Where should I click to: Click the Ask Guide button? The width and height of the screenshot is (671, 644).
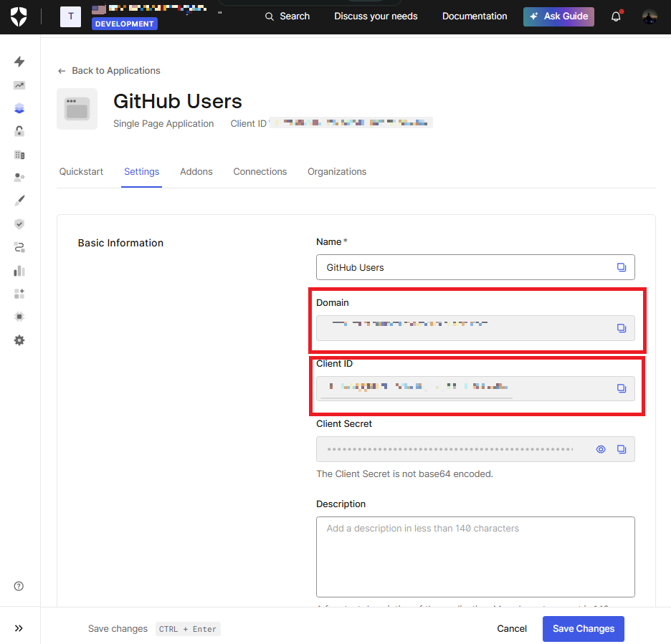coord(558,16)
